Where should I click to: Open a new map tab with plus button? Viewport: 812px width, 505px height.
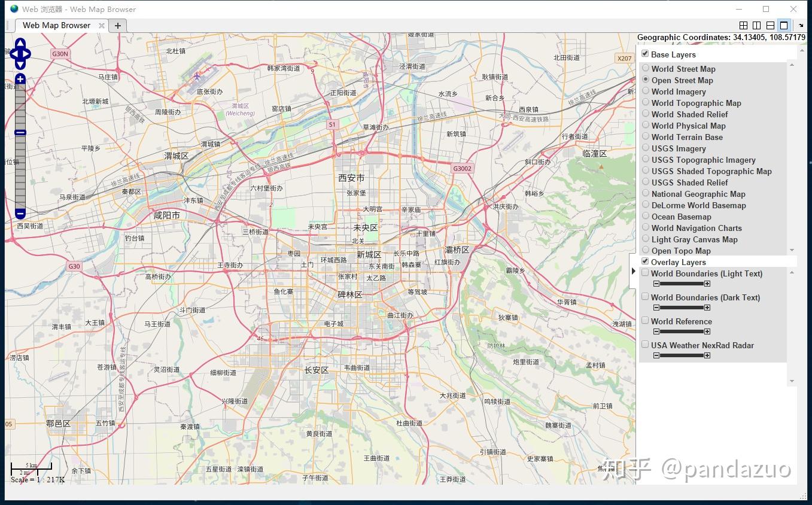click(117, 25)
